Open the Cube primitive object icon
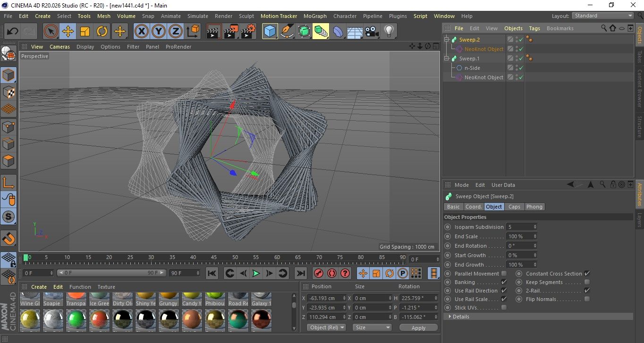Viewport: 644px width, 343px height. coord(270,32)
